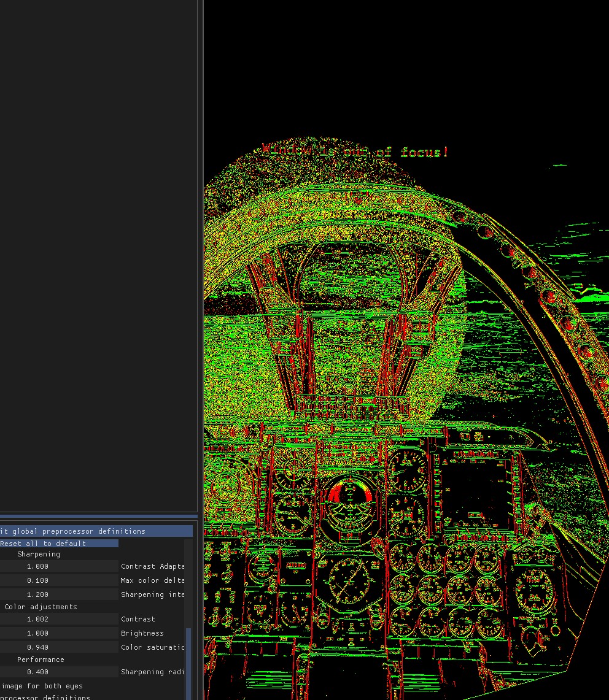Adjust Max color delta slider at 0.100
The width and height of the screenshot is (609, 700).
point(59,580)
